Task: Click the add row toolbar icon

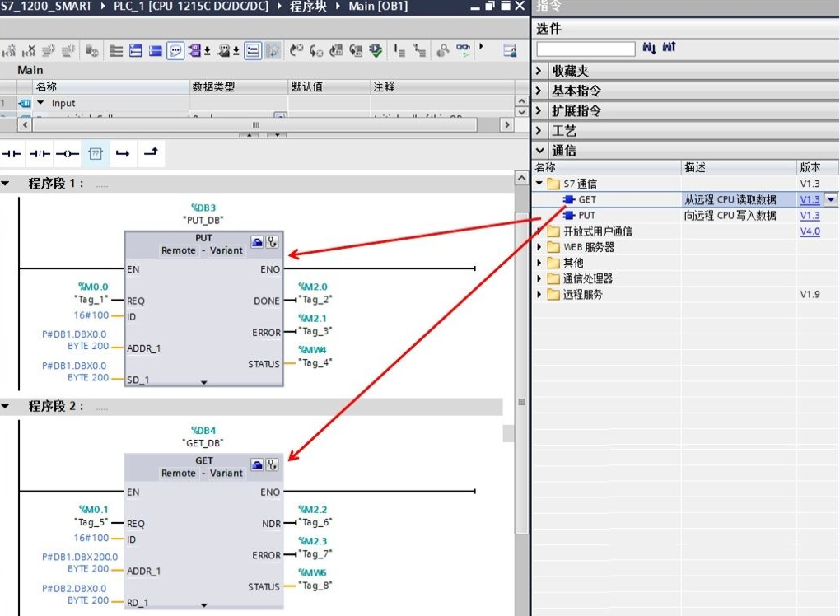Action: [x=68, y=51]
